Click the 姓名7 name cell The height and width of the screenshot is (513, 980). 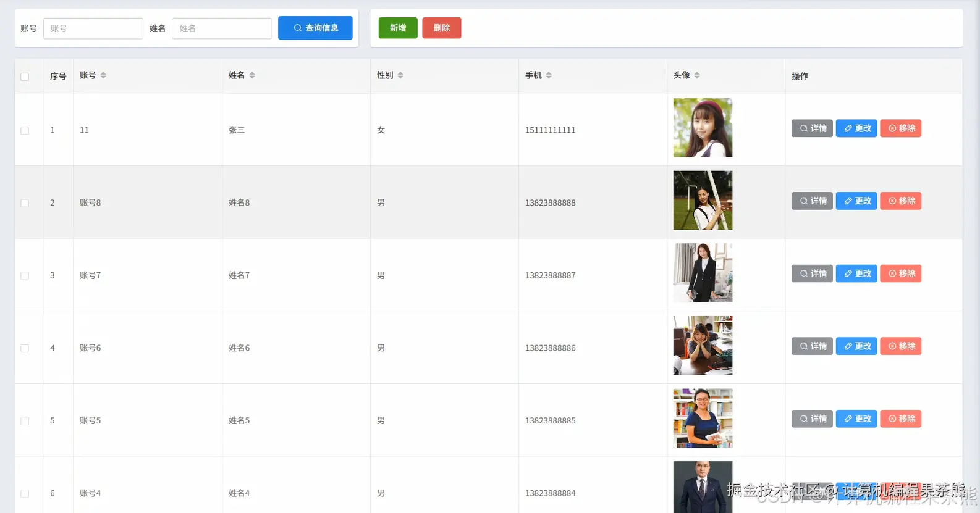tap(239, 275)
